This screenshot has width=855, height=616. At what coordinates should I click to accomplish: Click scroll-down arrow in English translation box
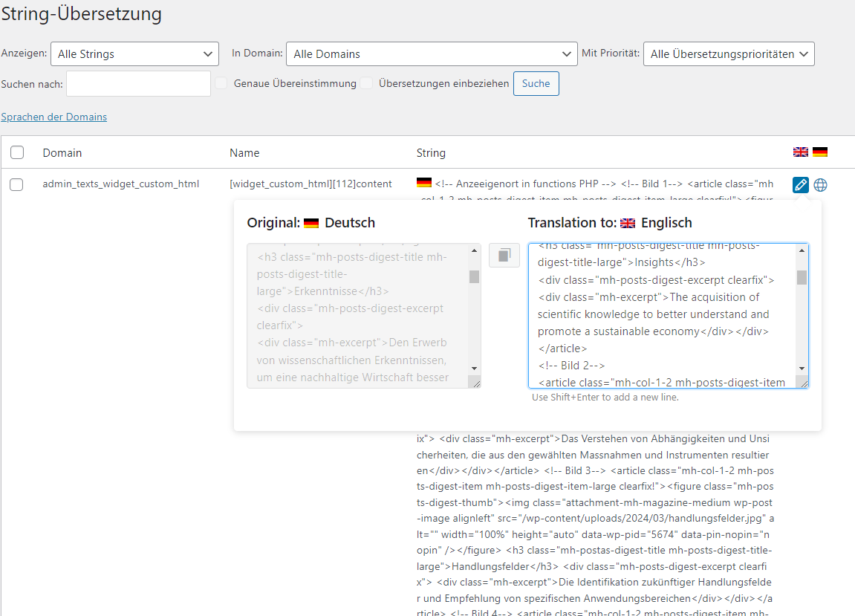pyautogui.click(x=802, y=369)
